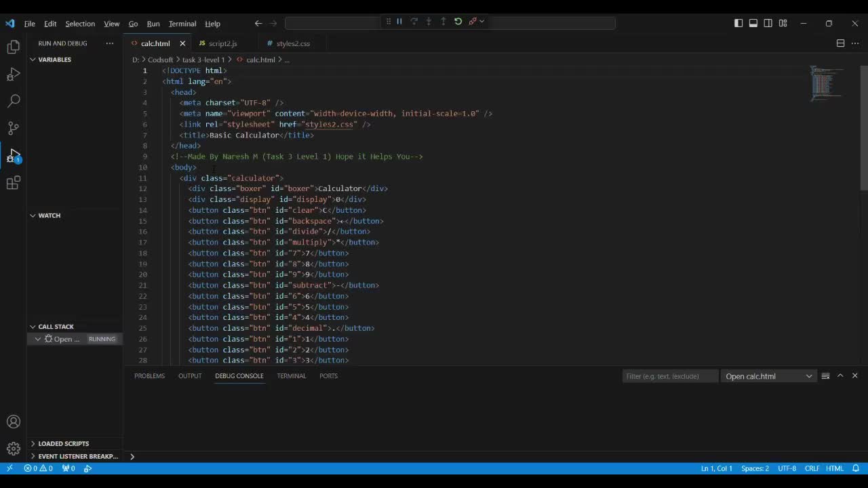This screenshot has width=868, height=488.
Task: Toggle the primary side bar layout button
Action: (738, 23)
